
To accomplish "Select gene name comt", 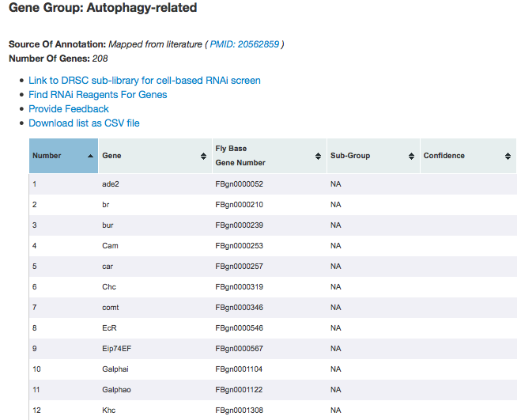I will click(x=111, y=308).
